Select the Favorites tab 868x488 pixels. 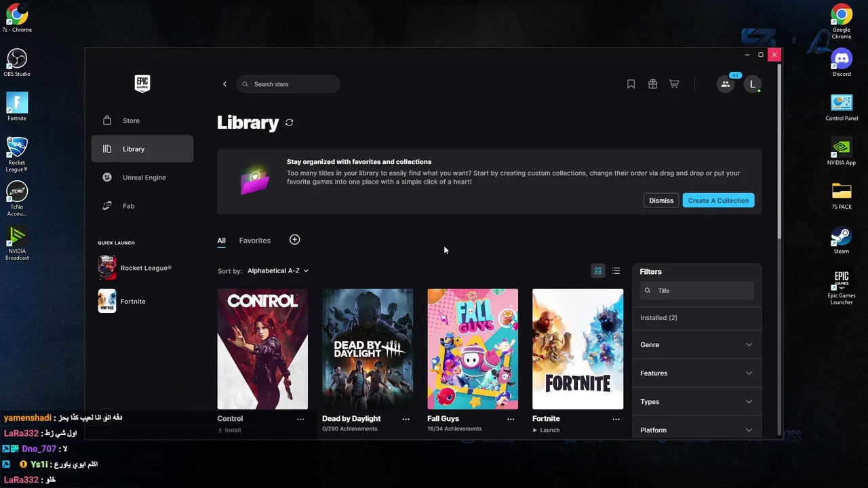point(255,241)
